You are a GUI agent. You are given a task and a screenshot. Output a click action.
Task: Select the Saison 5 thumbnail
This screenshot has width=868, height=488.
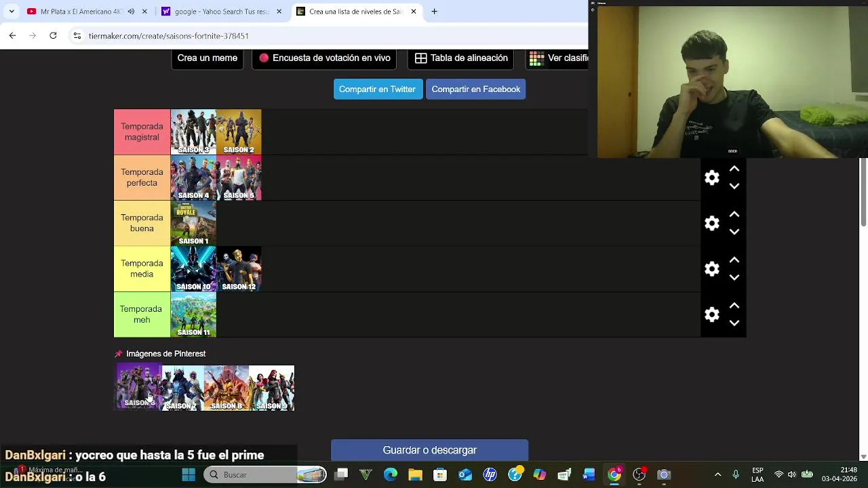click(239, 178)
